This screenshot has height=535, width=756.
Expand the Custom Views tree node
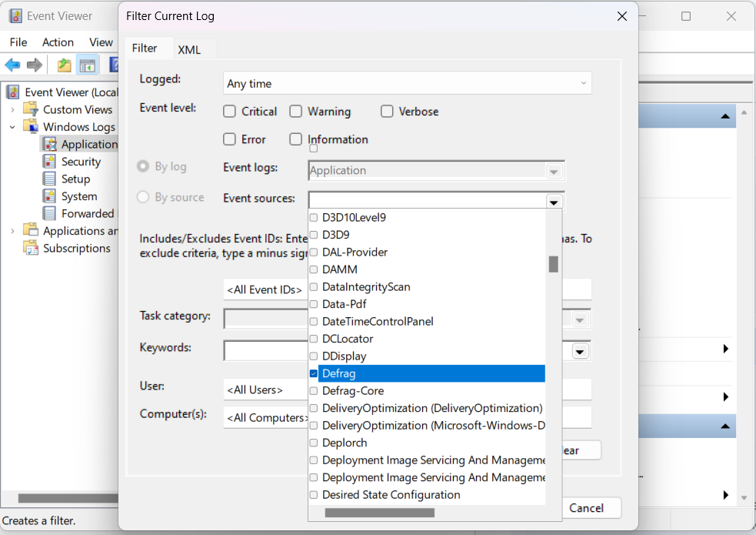12,109
